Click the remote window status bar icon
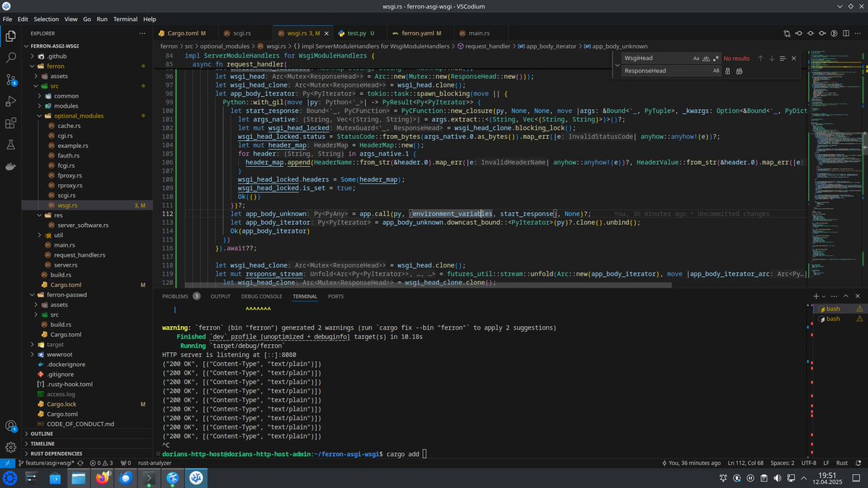Viewport: 868px width, 488px height. pos(7,463)
